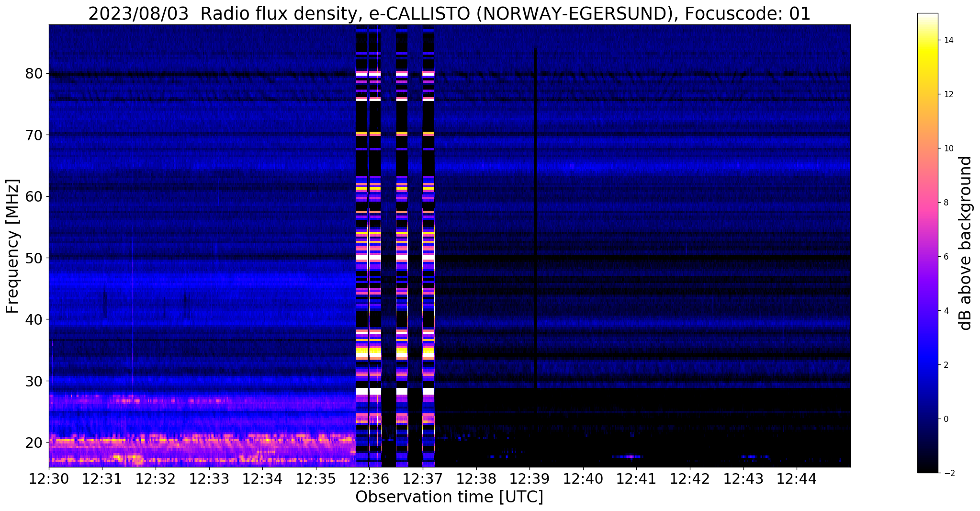Click the 12:34 time tick label
The height and width of the screenshot is (511, 980).
[262, 478]
